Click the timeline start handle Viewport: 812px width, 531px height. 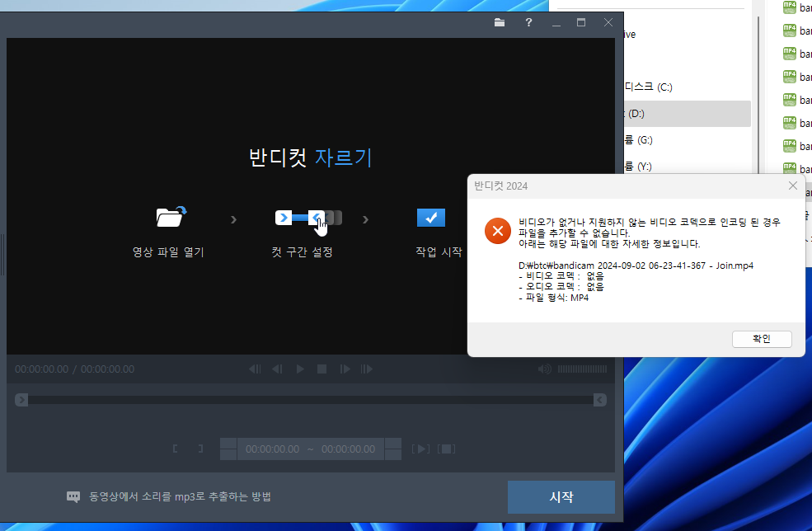21,400
